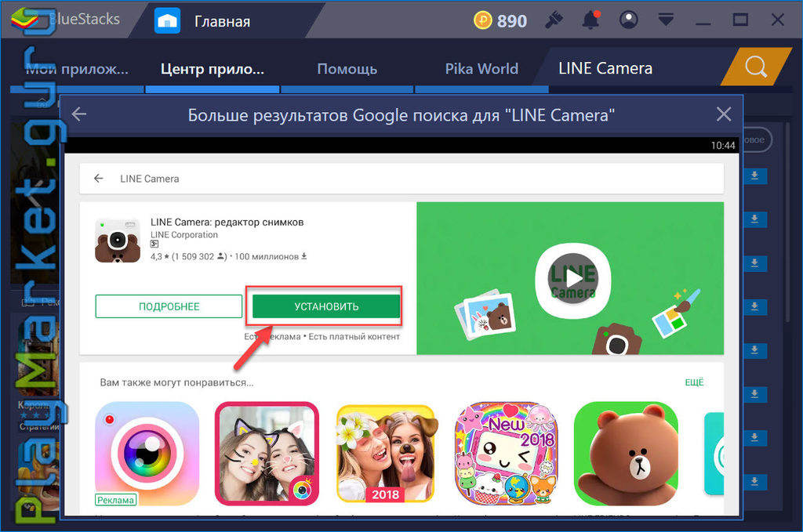Click back arrow in LINE Camera search bar
803x532 pixels.
coord(98,178)
